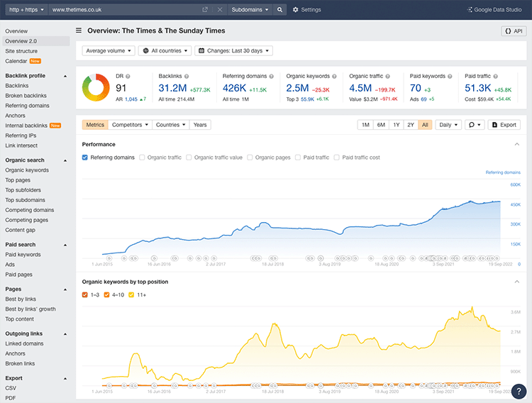Collapse Paid search sidebar group
This screenshot has width=532, height=403.
(65, 245)
